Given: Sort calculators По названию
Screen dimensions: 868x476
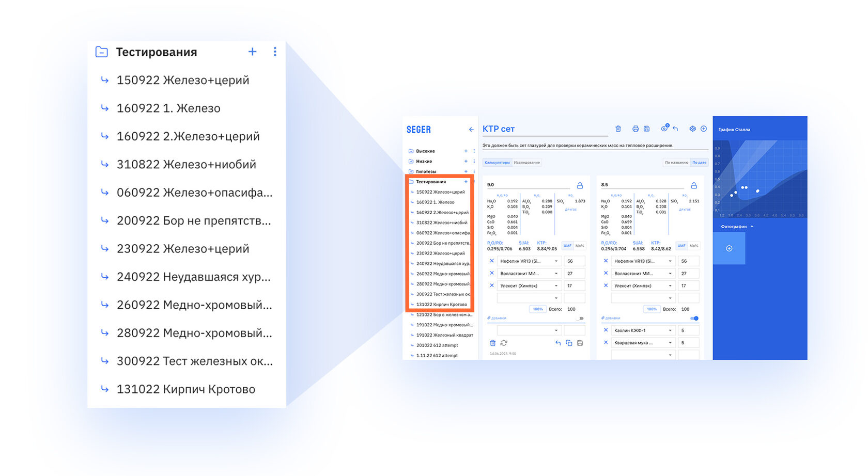Looking at the screenshot, I should (x=676, y=163).
